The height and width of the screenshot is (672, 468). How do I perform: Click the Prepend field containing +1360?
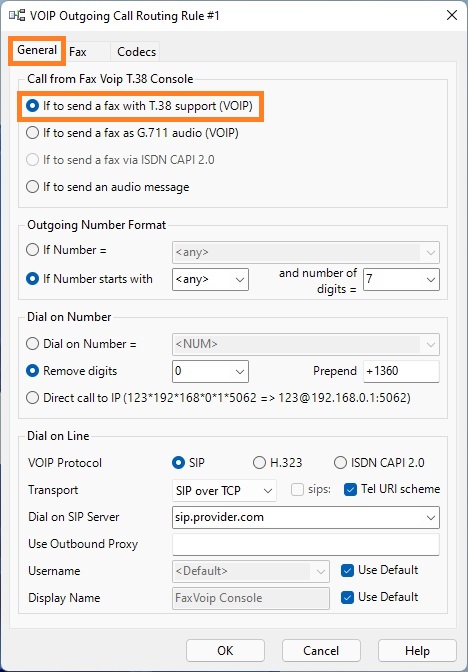point(401,371)
